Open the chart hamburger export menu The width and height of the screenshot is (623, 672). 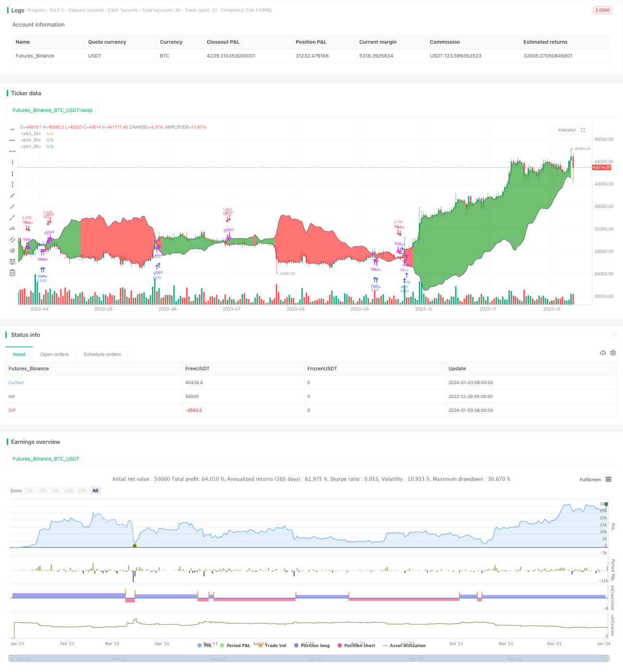[608, 479]
